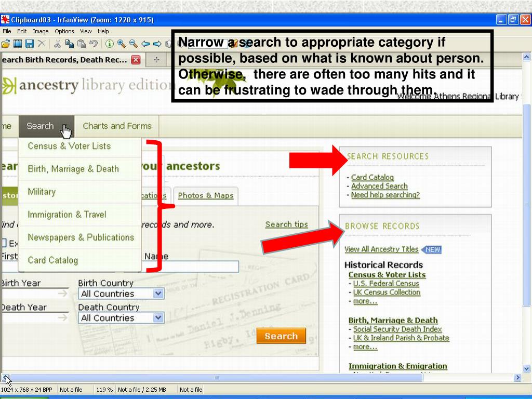The height and width of the screenshot is (399, 532).
Task: Click more… under Birth, Marriage & Death
Action: click(365, 347)
